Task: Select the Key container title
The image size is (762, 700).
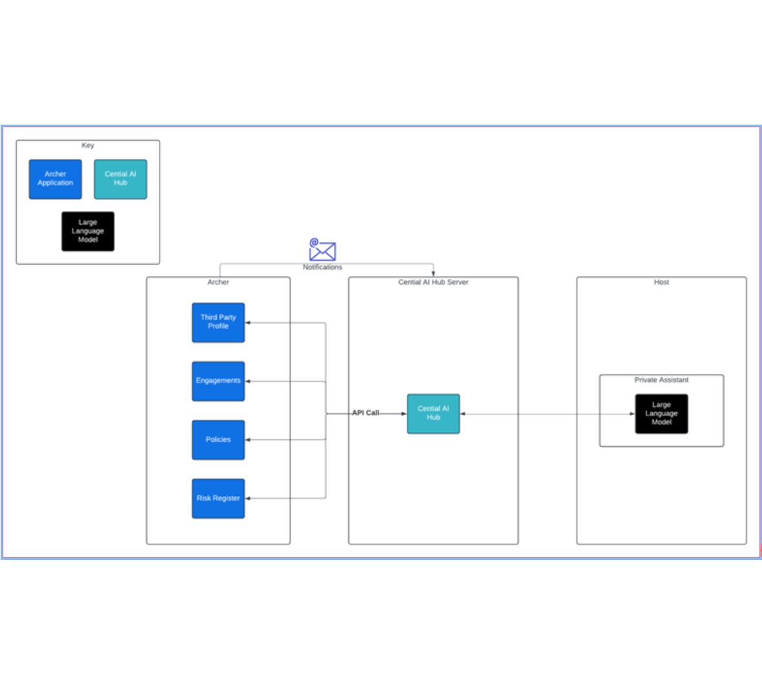Action: 88,145
